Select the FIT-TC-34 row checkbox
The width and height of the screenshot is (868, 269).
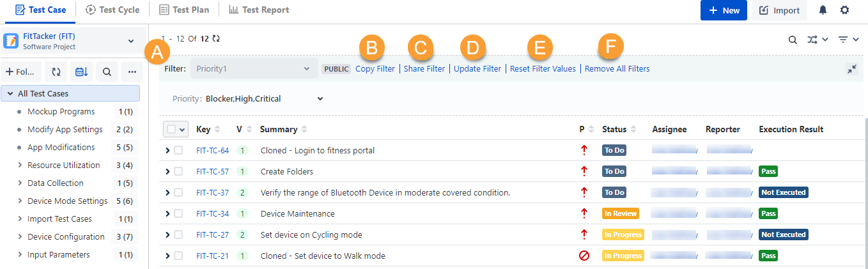pyautogui.click(x=178, y=213)
